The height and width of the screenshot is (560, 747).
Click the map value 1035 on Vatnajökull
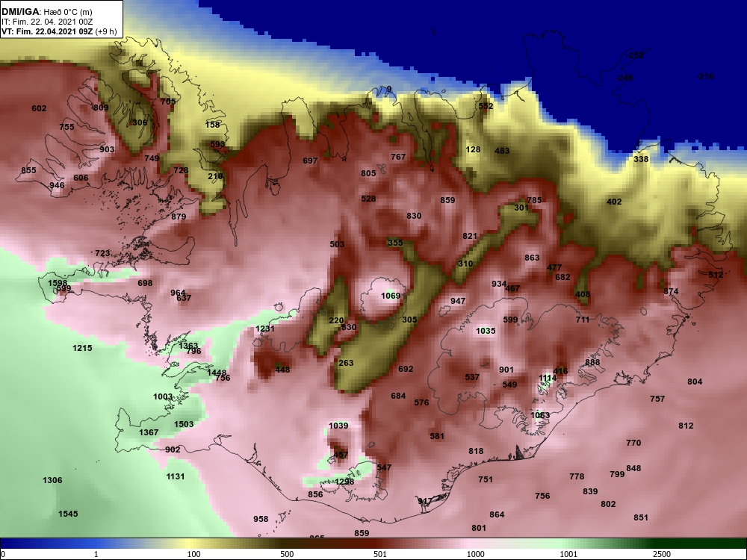point(486,331)
